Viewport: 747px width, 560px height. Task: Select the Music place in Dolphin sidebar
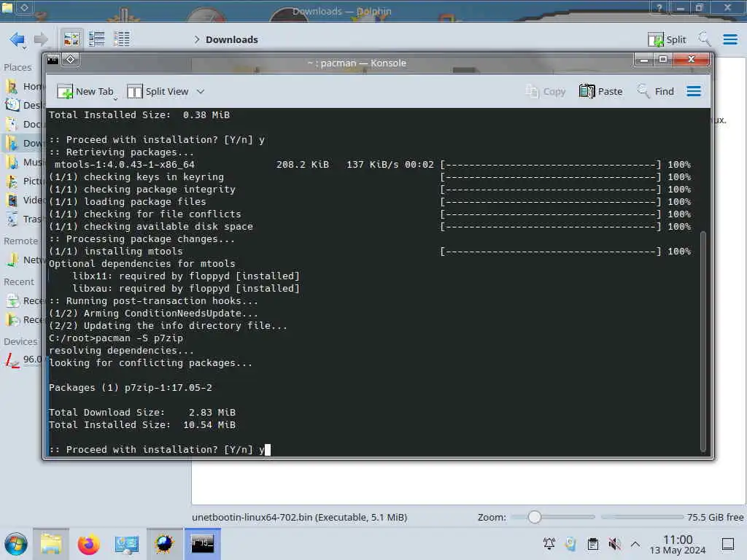(x=25, y=163)
